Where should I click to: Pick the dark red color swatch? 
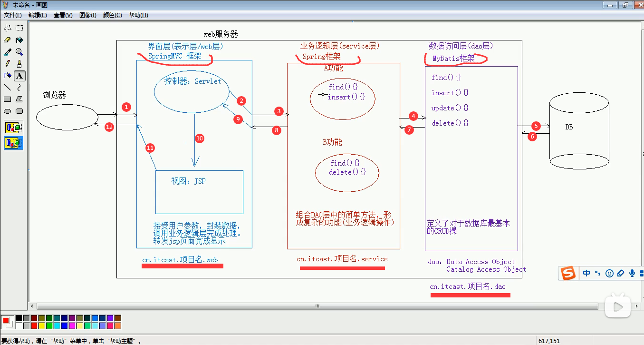[34, 318]
